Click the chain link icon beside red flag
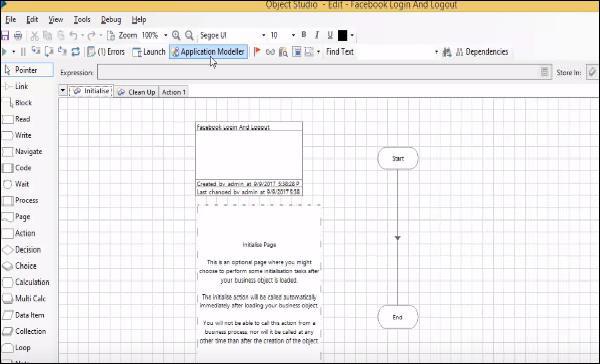Screen dimensions: 600x364 tap(270, 52)
